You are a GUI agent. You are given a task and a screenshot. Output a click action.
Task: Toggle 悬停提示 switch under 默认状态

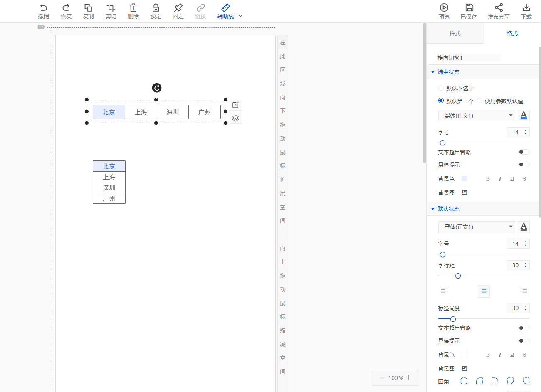(524, 341)
